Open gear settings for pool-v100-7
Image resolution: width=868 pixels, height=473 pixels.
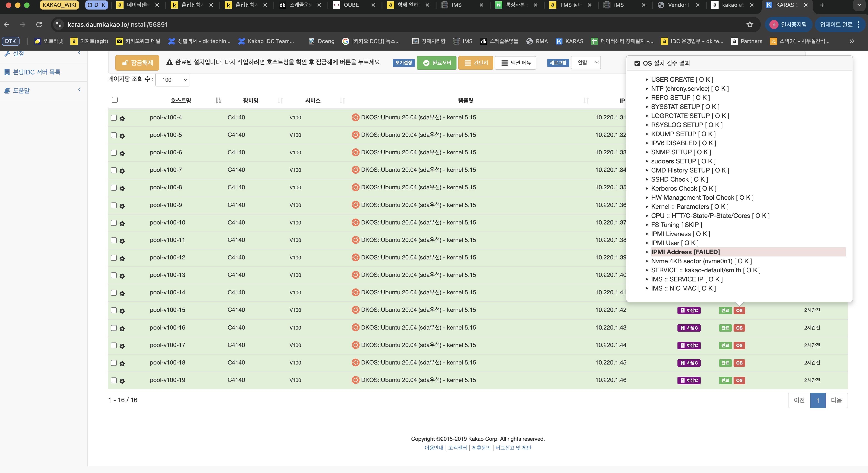[x=122, y=171]
